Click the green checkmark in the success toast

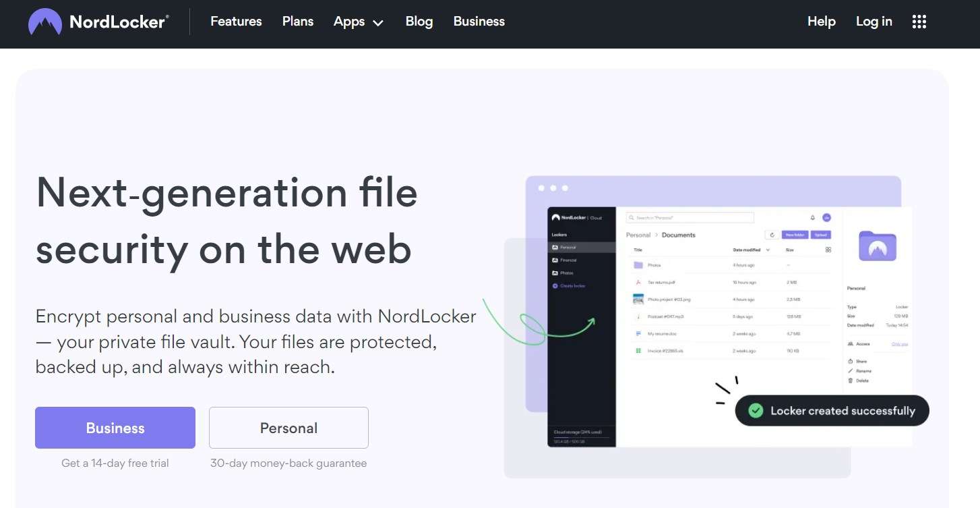pyautogui.click(x=756, y=410)
